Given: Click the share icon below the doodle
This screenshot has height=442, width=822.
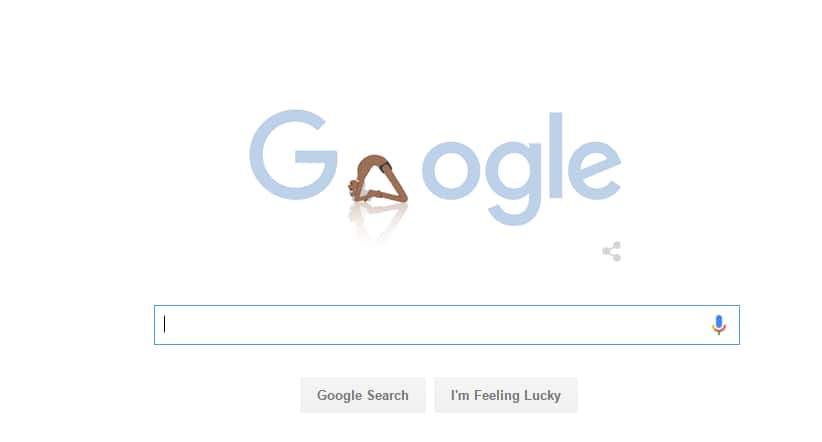Looking at the screenshot, I should [x=612, y=252].
